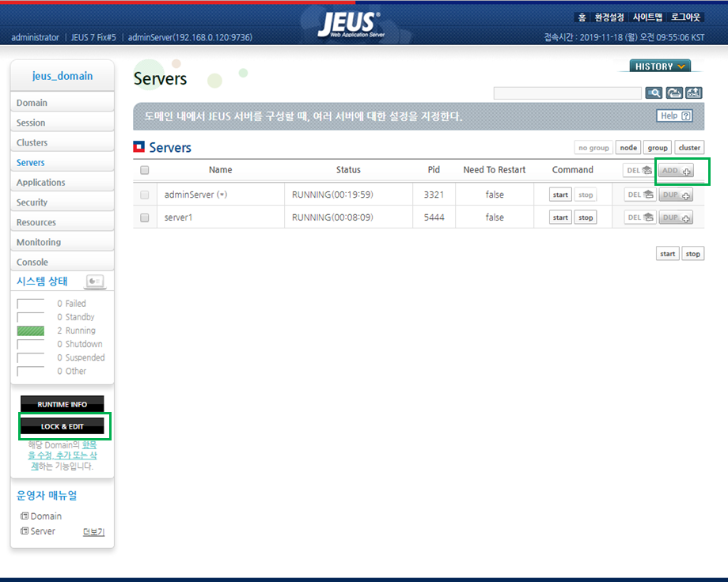Select the node grouping view
This screenshot has height=582, width=728.
628,148
